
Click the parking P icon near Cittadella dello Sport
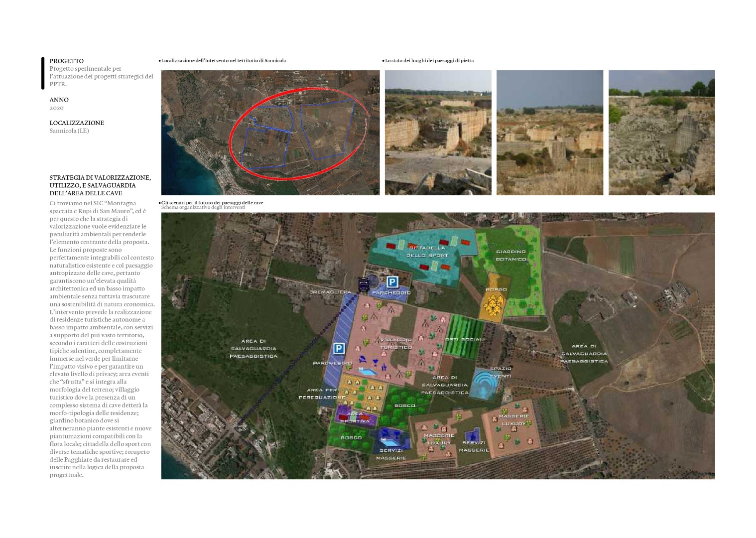(x=392, y=282)
